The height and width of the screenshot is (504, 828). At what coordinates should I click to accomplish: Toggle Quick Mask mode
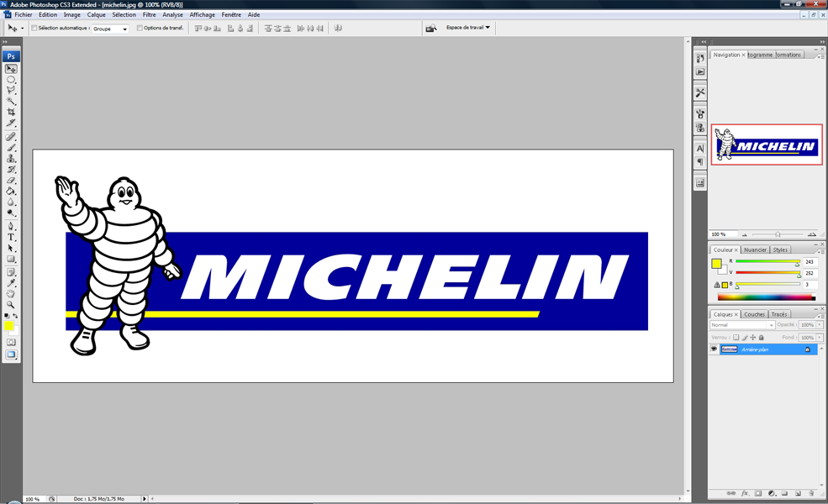[x=11, y=342]
